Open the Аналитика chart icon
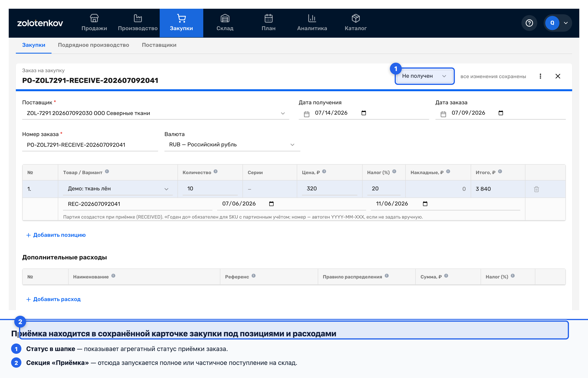Image resolution: width=588 pixels, height=378 pixels. 312,18
